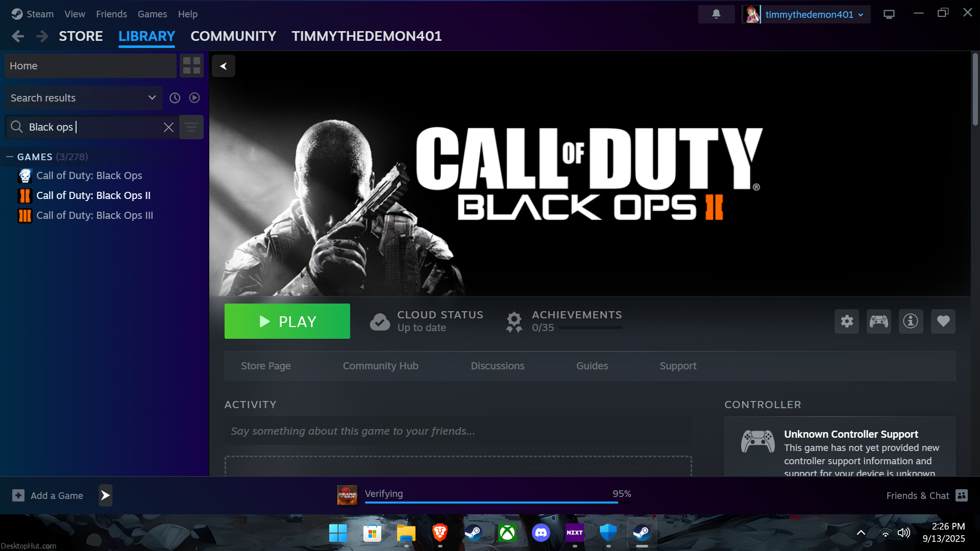Image resolution: width=980 pixels, height=551 pixels.
Task: Click the forward navigation arrow
Action: click(42, 36)
